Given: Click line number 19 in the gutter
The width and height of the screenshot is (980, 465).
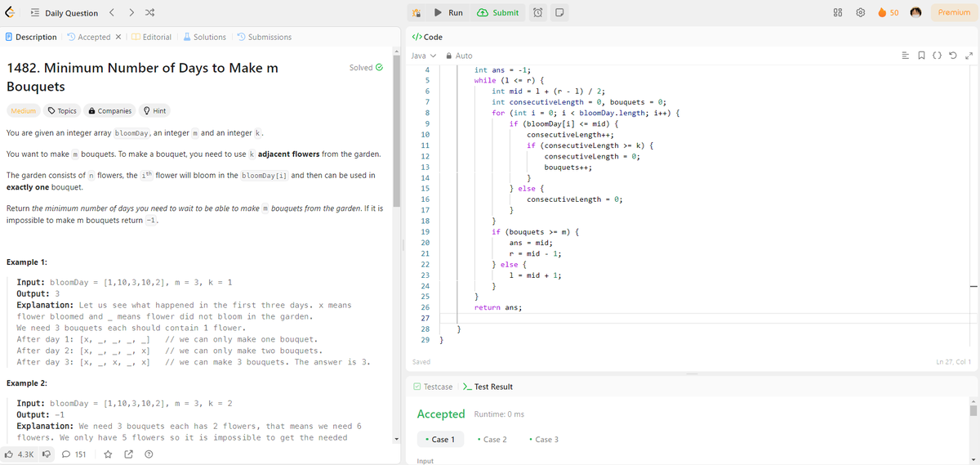Looking at the screenshot, I should [x=425, y=232].
